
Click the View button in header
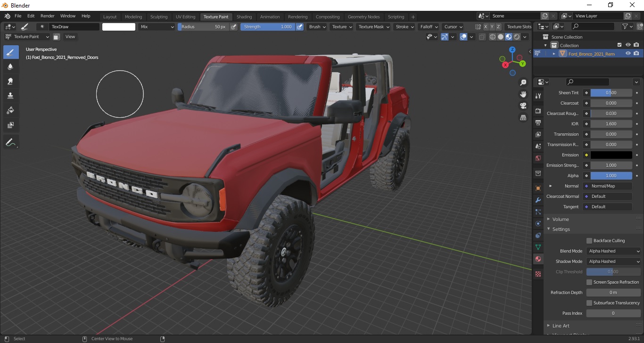(x=70, y=37)
